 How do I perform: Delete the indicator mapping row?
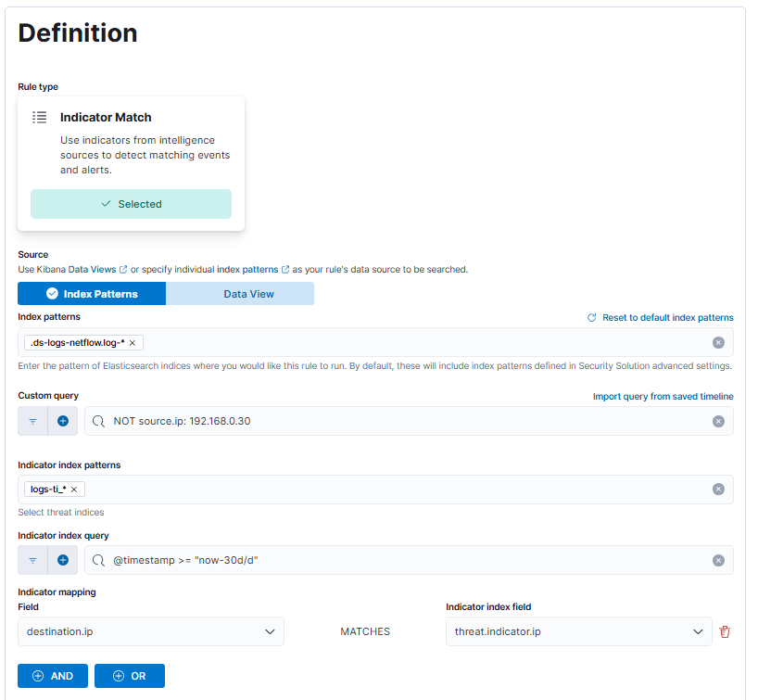pyautogui.click(x=725, y=631)
